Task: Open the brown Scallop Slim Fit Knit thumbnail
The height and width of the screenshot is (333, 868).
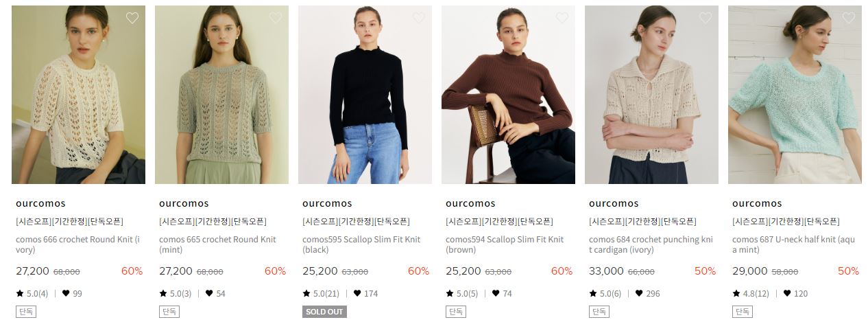Action: coord(508,95)
